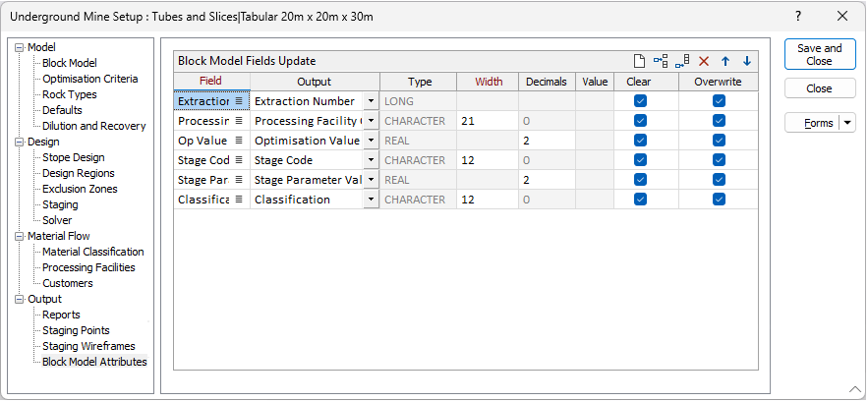Select Staging Points in the tree
The height and width of the screenshot is (402, 868).
click(x=76, y=330)
